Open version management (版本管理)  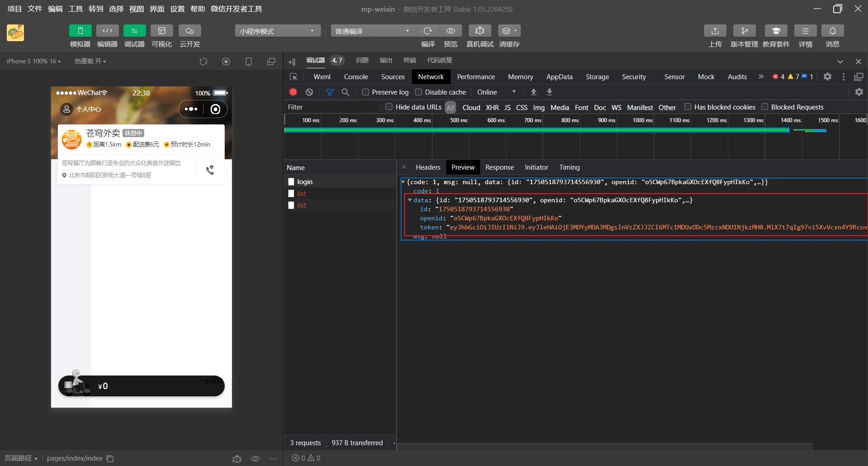(744, 31)
